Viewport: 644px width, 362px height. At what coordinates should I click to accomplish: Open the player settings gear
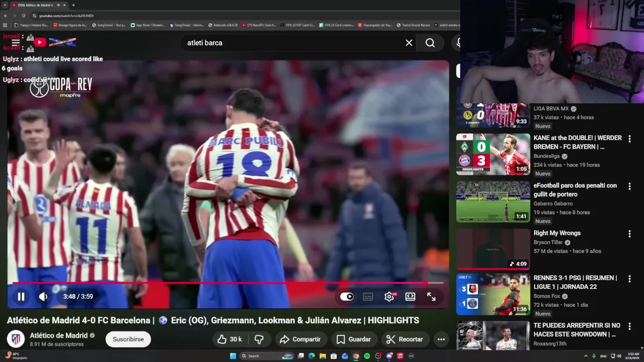[389, 297]
